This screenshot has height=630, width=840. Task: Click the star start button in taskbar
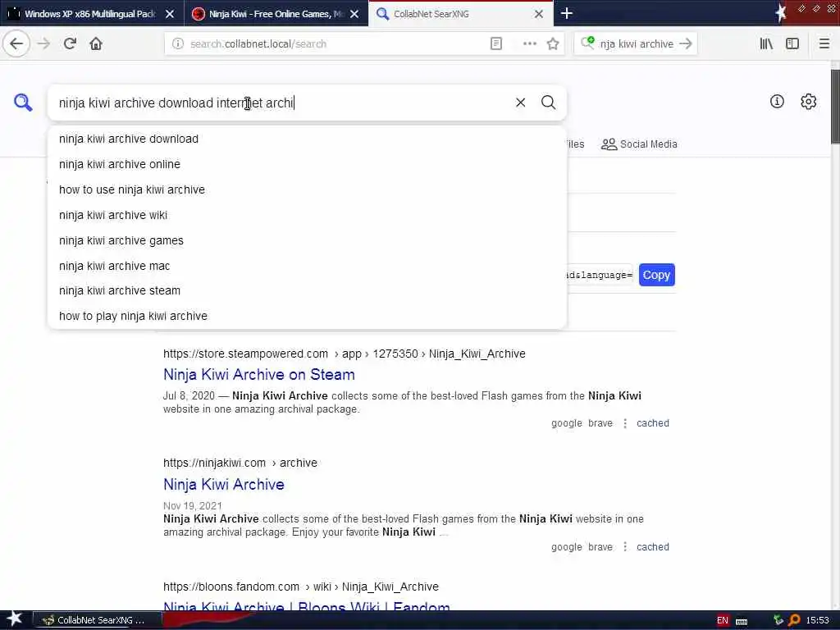pyautogui.click(x=14, y=619)
